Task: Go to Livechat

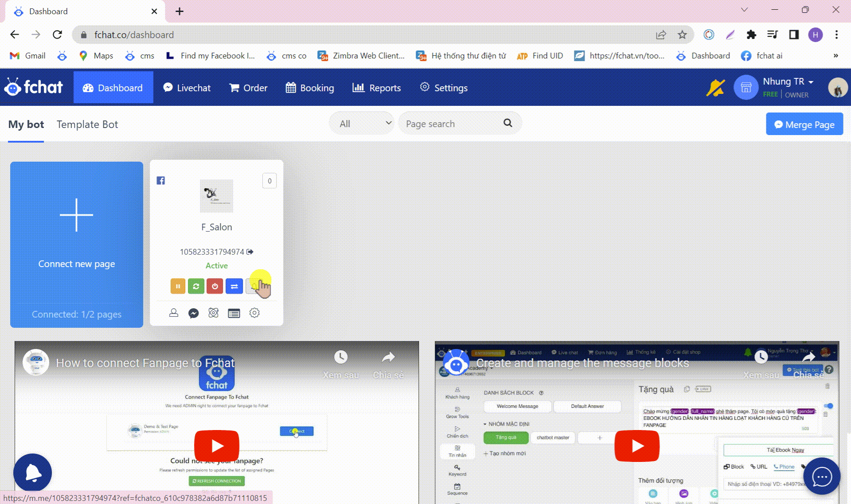Action: (x=187, y=88)
